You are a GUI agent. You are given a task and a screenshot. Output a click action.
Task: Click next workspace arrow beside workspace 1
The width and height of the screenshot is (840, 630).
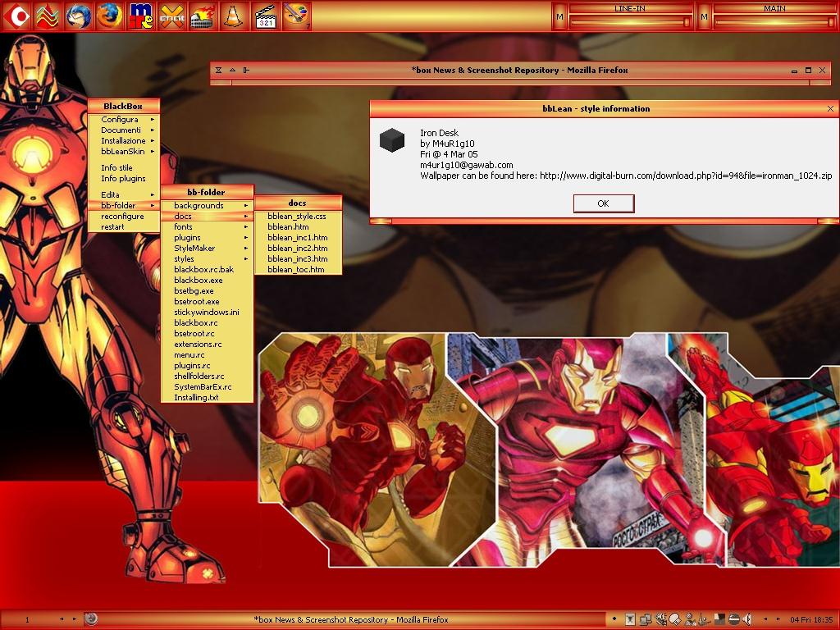[x=75, y=619]
